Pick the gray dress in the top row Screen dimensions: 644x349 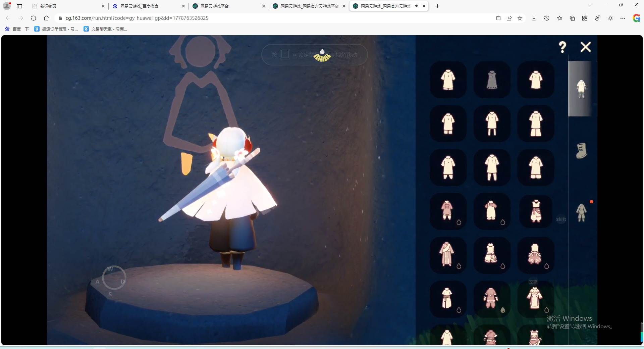[492, 80]
